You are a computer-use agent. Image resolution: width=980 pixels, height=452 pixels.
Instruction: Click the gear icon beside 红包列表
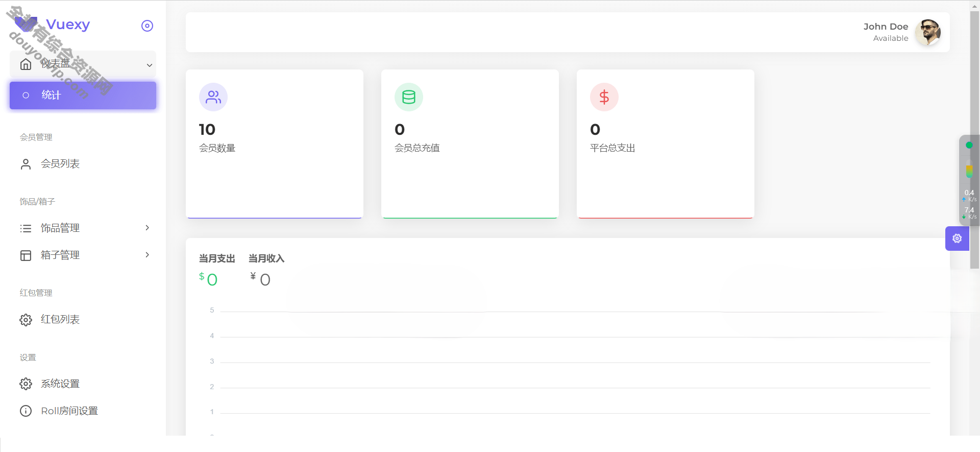pos(26,320)
